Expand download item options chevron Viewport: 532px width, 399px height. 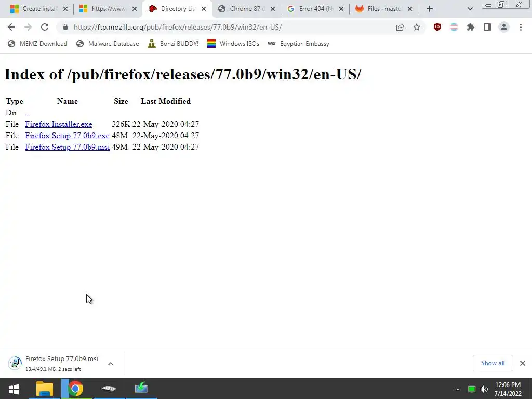point(111,363)
